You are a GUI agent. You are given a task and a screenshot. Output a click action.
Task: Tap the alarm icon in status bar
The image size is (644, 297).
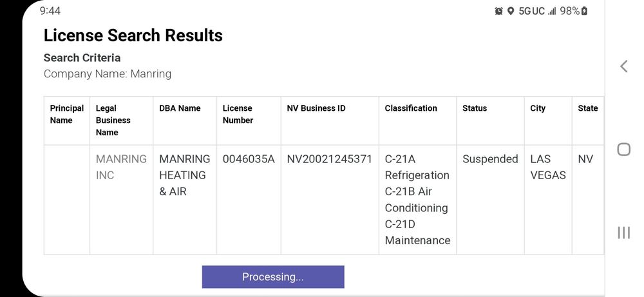coord(498,11)
